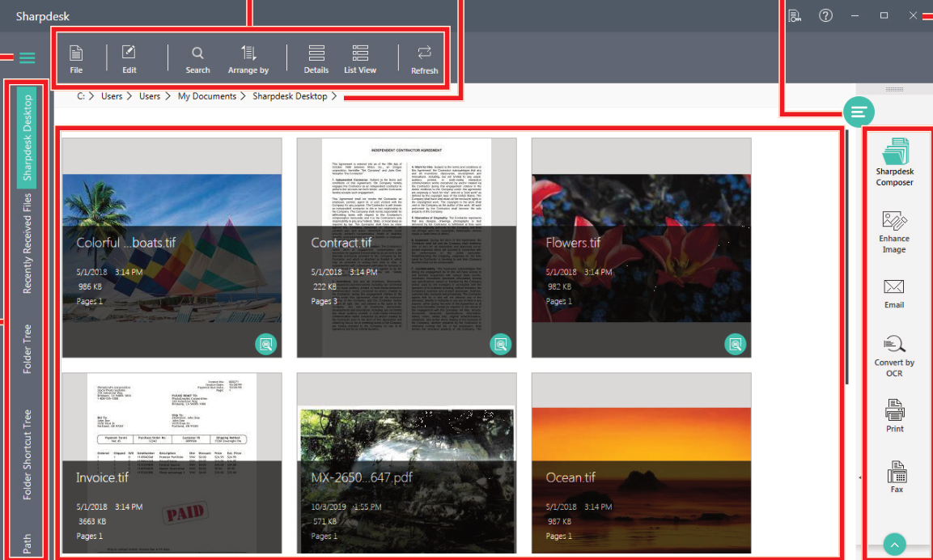Click C: in the breadcrumb path

[x=81, y=95]
